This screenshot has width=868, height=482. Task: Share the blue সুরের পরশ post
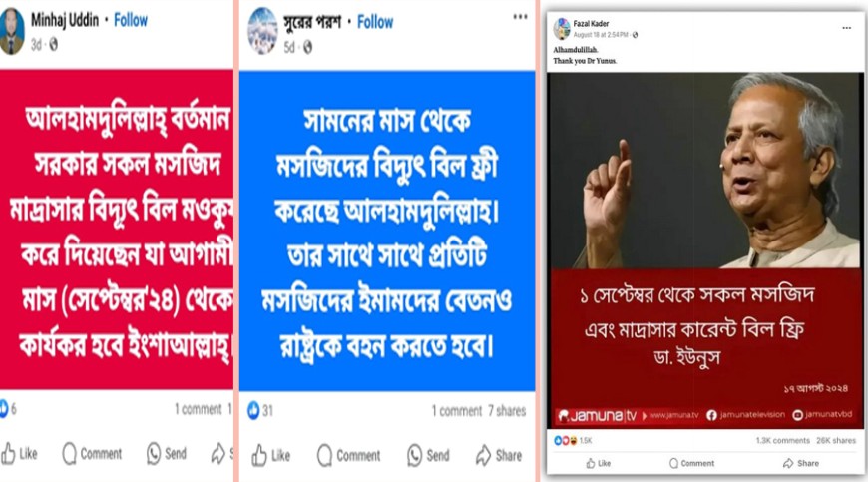tap(499, 455)
